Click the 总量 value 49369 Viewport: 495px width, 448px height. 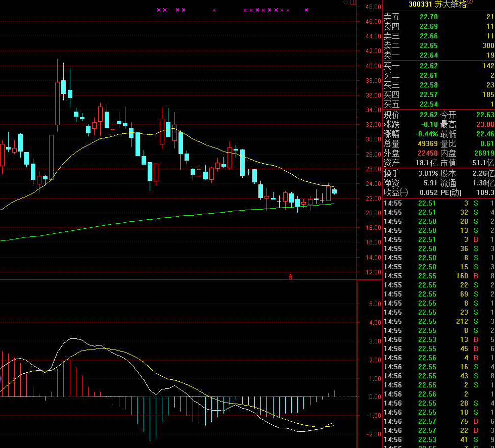point(428,144)
